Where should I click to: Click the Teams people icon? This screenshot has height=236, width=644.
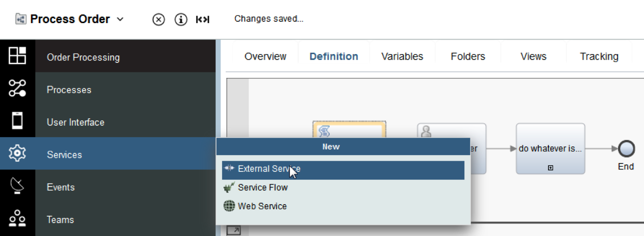pyautogui.click(x=18, y=218)
